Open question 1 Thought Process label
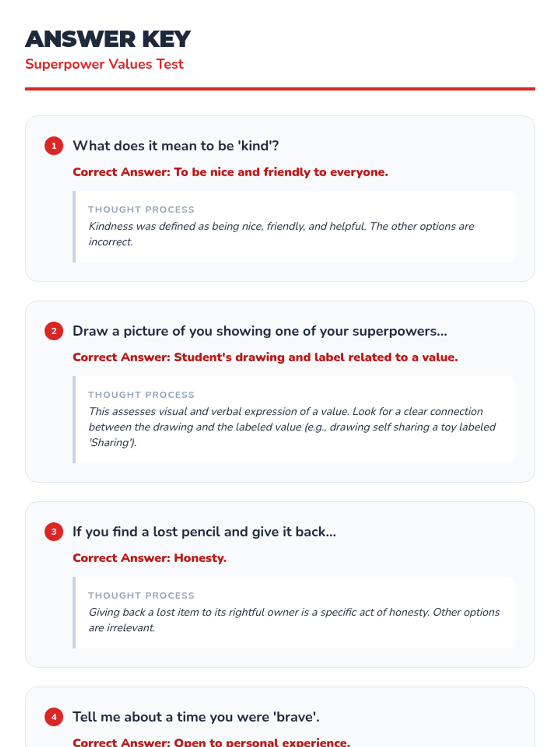The height and width of the screenshot is (747, 560). [x=141, y=210]
